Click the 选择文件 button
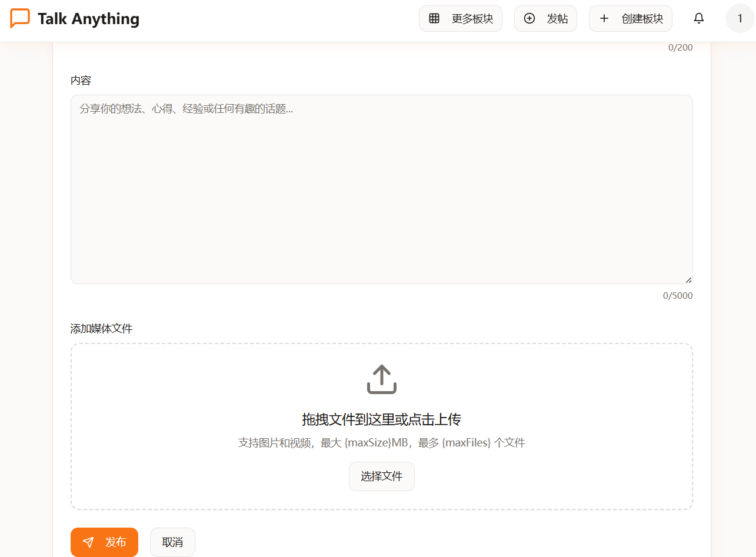The image size is (756, 557). 381,476
